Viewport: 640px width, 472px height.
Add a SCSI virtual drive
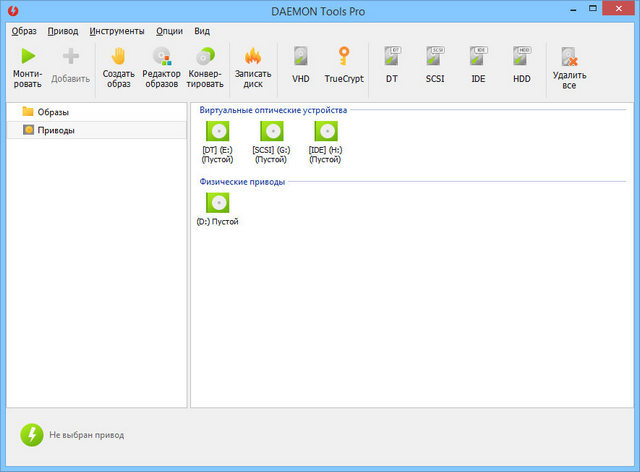click(434, 57)
